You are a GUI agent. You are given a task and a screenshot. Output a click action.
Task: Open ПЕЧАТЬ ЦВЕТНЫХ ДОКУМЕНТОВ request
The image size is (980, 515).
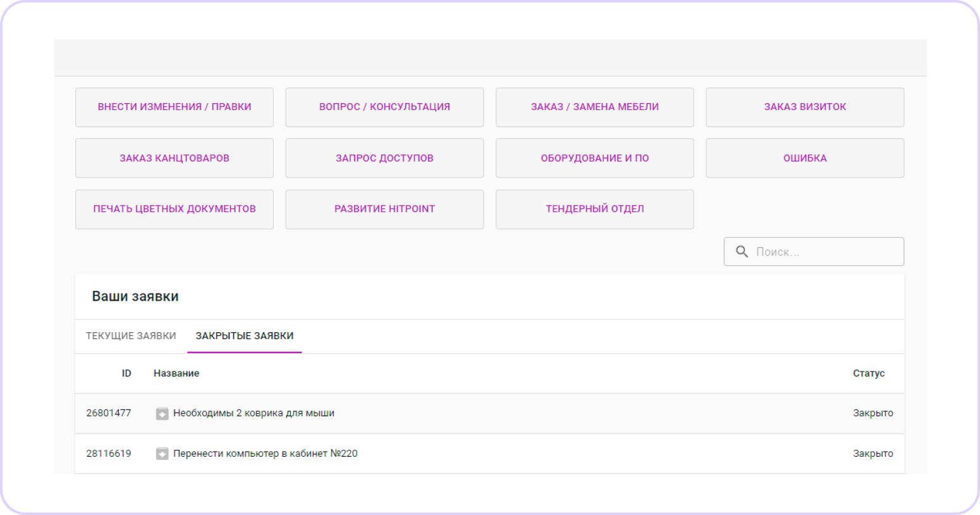click(175, 209)
